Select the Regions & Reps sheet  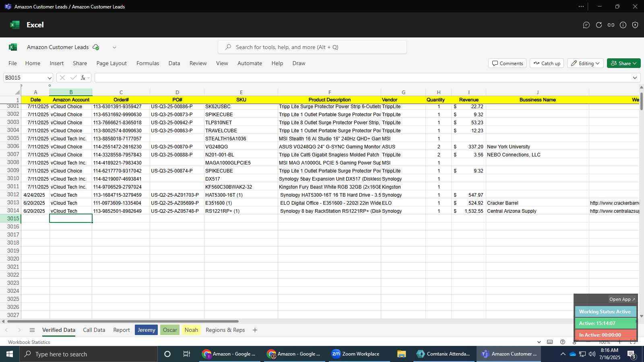(x=225, y=330)
